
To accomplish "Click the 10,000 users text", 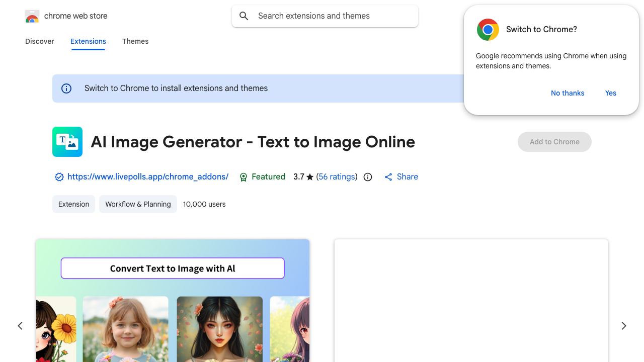I will coord(204,204).
